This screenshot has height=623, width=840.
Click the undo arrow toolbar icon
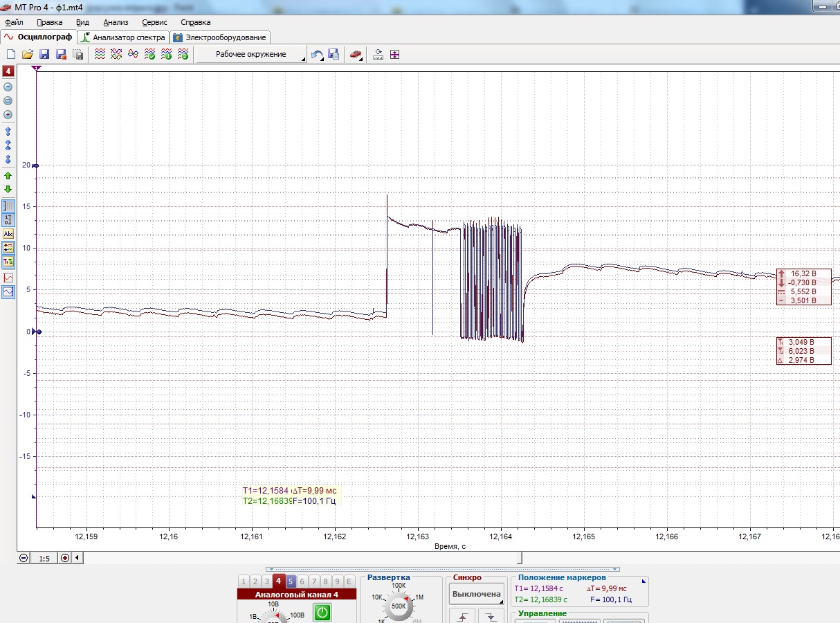(317, 54)
